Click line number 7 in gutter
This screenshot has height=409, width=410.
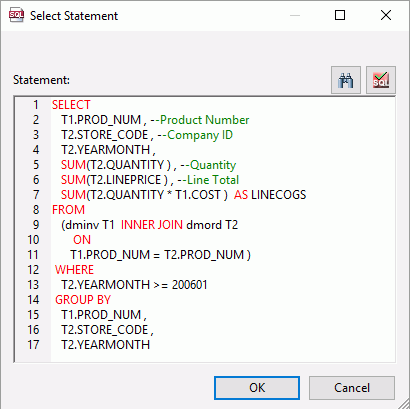36,195
